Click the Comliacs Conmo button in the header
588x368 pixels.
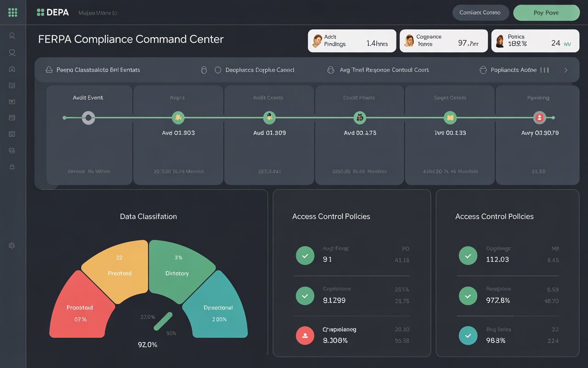[x=481, y=12]
